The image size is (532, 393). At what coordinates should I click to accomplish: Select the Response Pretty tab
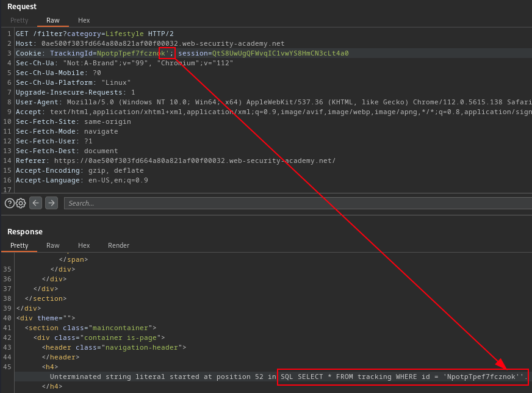tap(20, 245)
